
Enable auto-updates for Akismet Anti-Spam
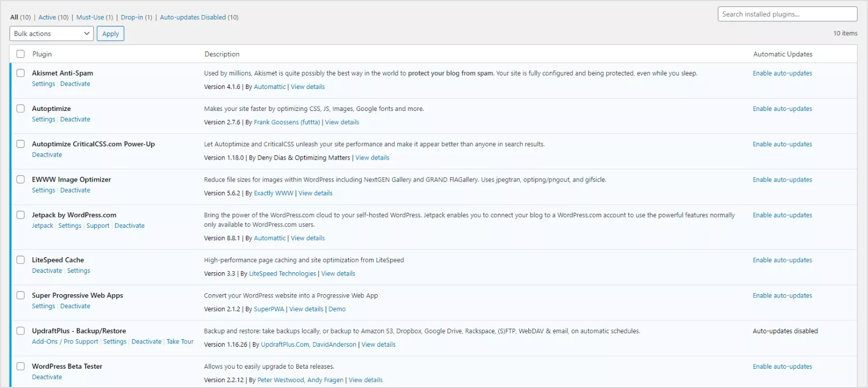[782, 73]
